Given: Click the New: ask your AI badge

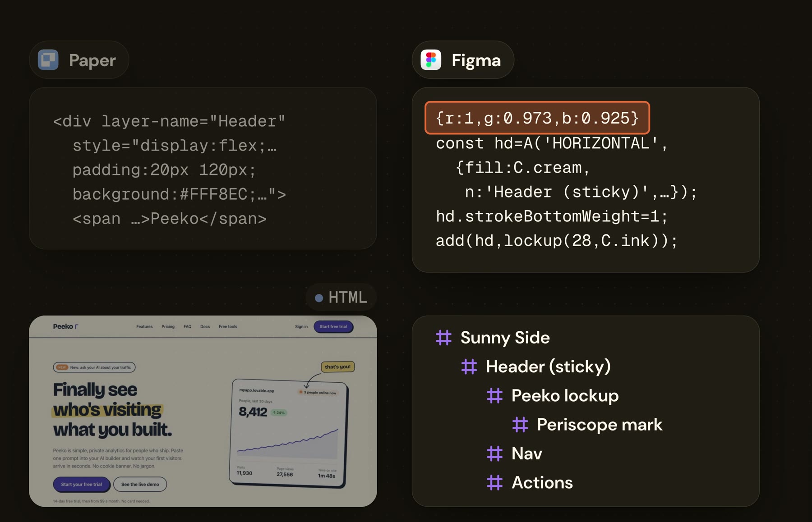Looking at the screenshot, I should point(94,367).
